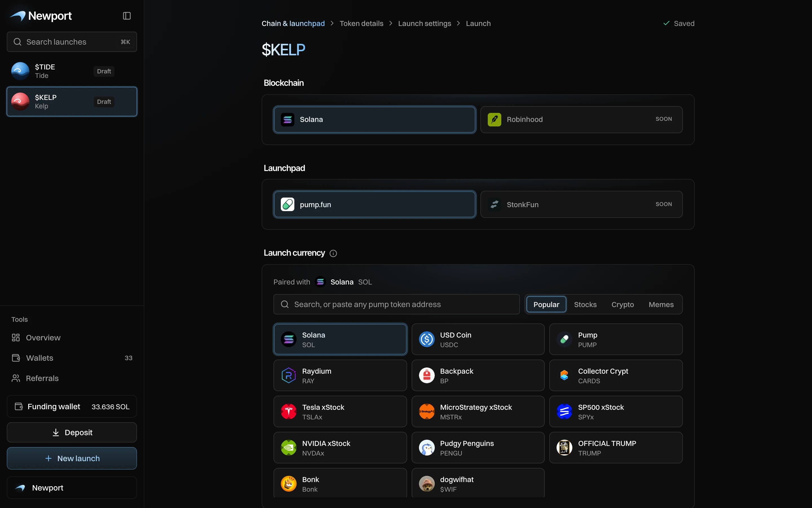Screen dimensions: 812x508
Task: Switch to the Crypto currency tab
Action: point(623,305)
